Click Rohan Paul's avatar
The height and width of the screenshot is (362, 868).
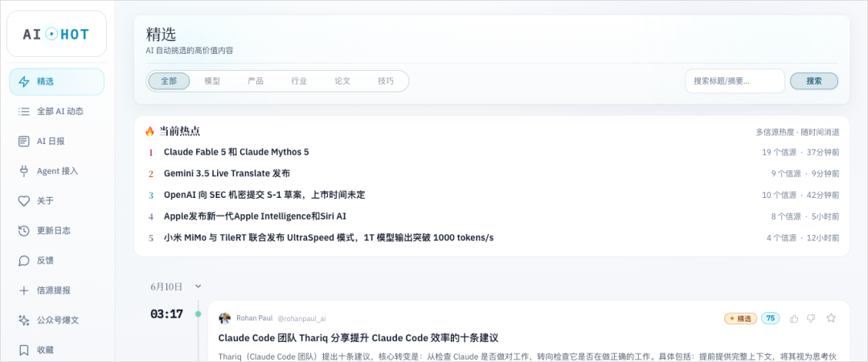[225, 319]
